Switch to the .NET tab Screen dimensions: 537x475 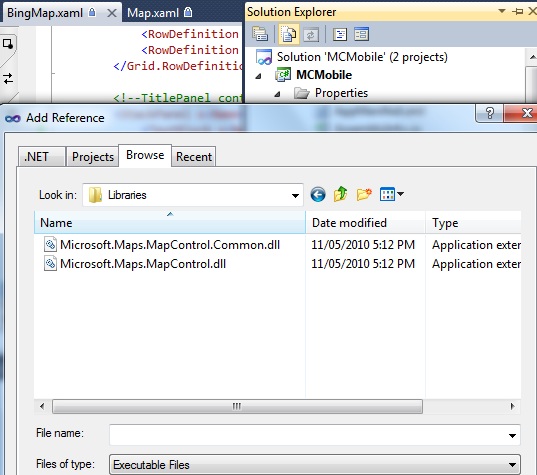[41, 157]
